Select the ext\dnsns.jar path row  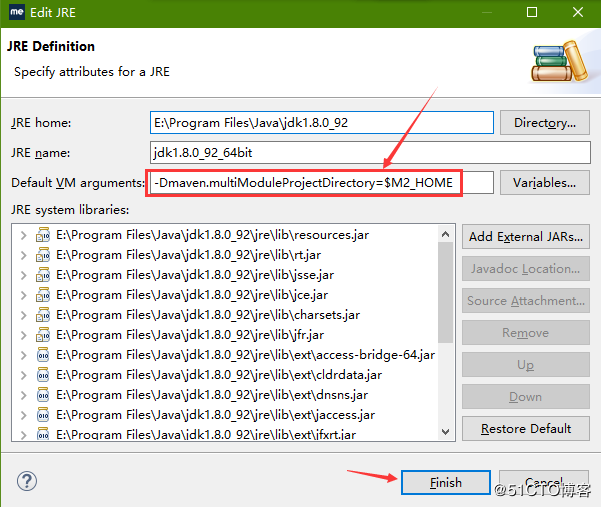tap(212, 395)
